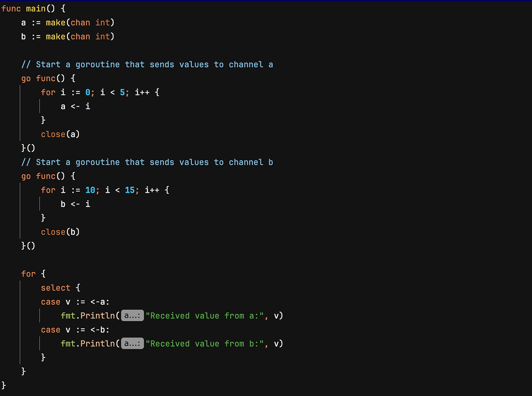Click the "select" keyword
532x396 pixels.
tap(56, 288)
